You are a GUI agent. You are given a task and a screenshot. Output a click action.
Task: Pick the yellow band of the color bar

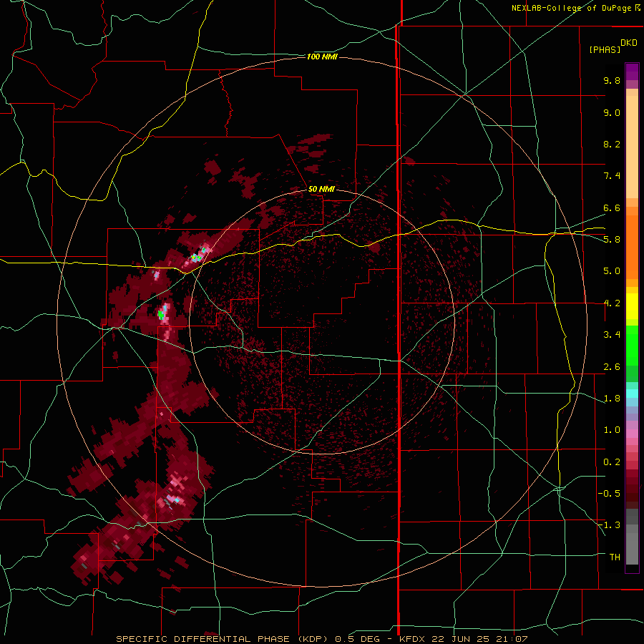point(632,306)
